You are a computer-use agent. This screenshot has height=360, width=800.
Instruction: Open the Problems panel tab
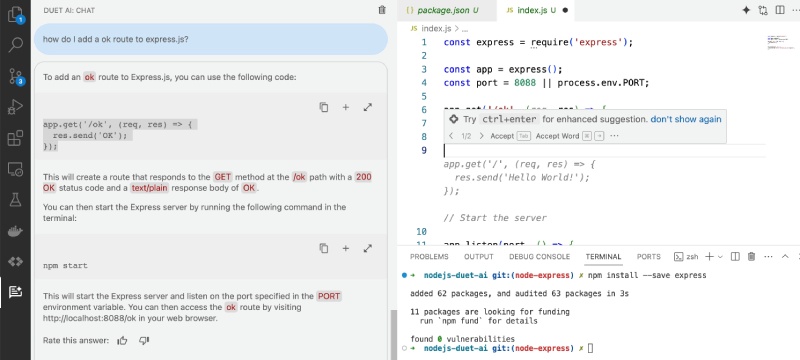point(429,256)
